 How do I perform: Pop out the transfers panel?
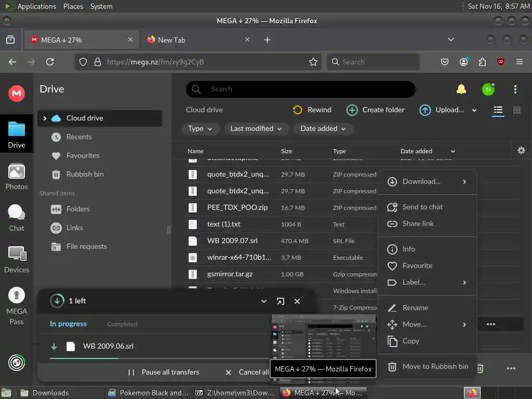[280, 301]
